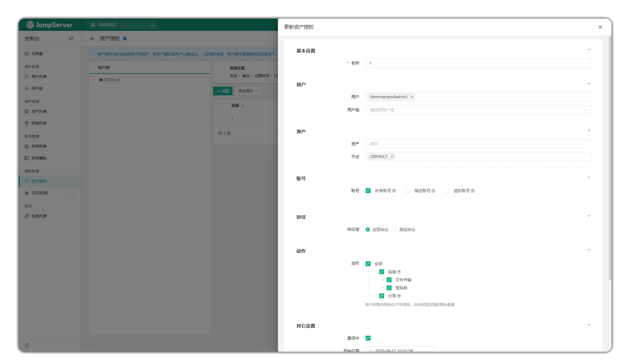Click the help icon next to 连接
The image size is (630, 364).
[x=399, y=272]
